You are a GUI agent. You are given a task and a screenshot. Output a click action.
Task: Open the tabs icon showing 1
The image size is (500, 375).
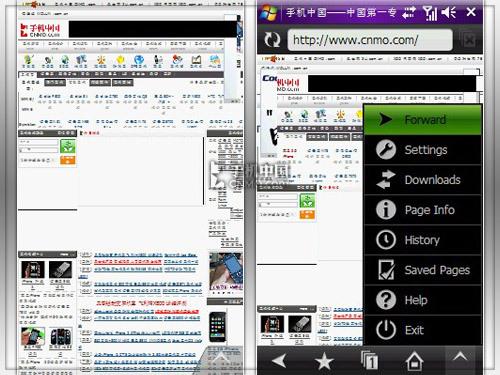(370, 360)
